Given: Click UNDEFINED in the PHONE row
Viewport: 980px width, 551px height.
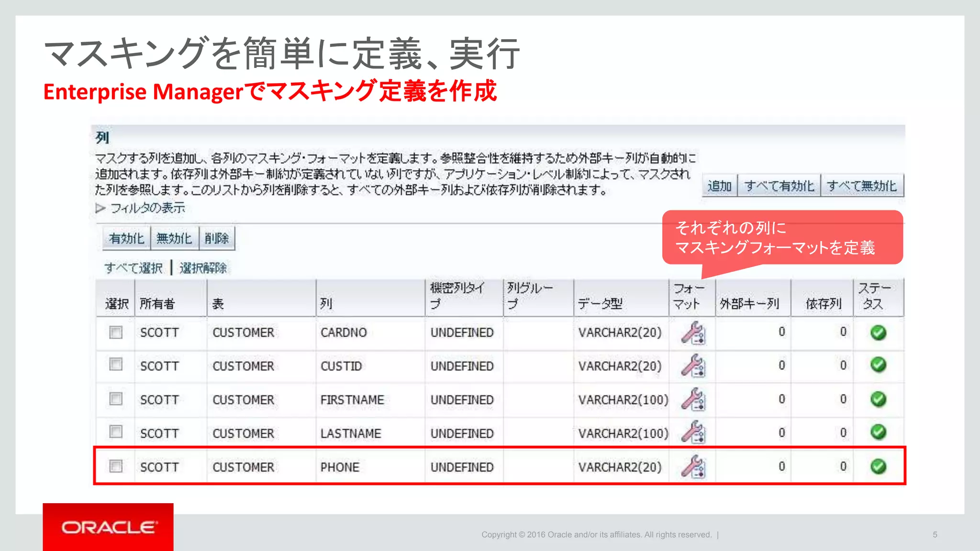Looking at the screenshot, I should (x=462, y=467).
